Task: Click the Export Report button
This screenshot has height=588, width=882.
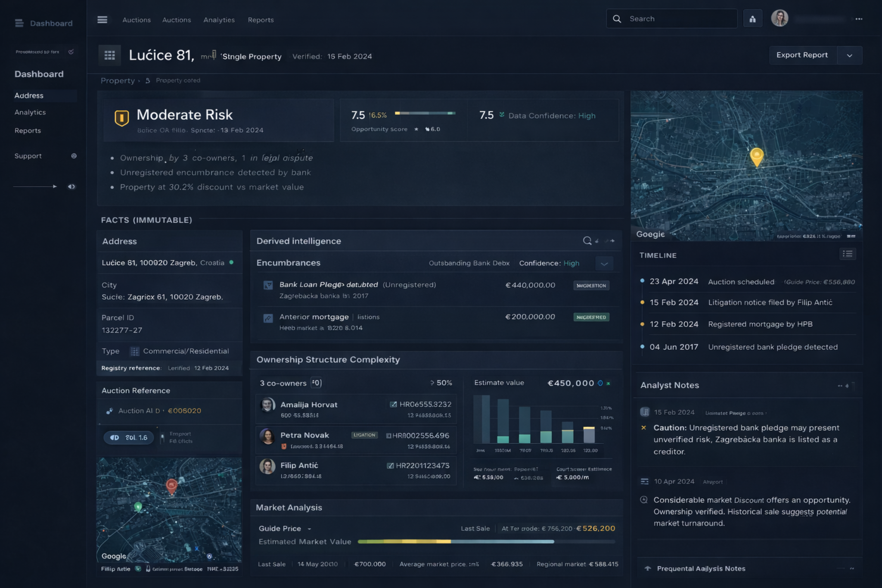Action: click(x=802, y=55)
